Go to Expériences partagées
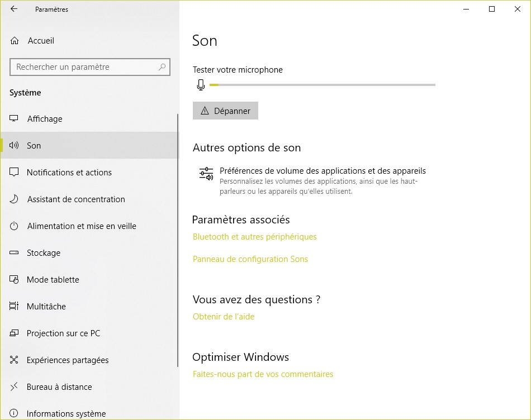531x420 pixels. [x=68, y=360]
